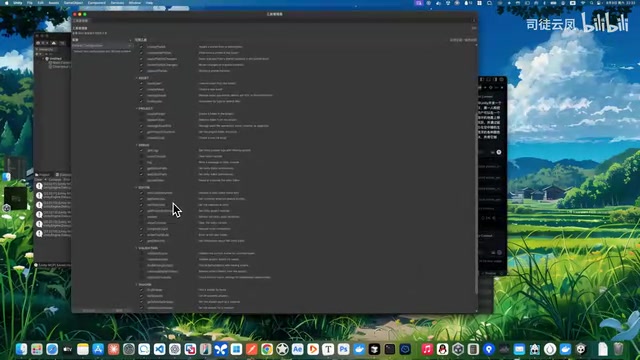640x360 pixels.
Task: Collapse the ASSET section
Action: coord(137,78)
